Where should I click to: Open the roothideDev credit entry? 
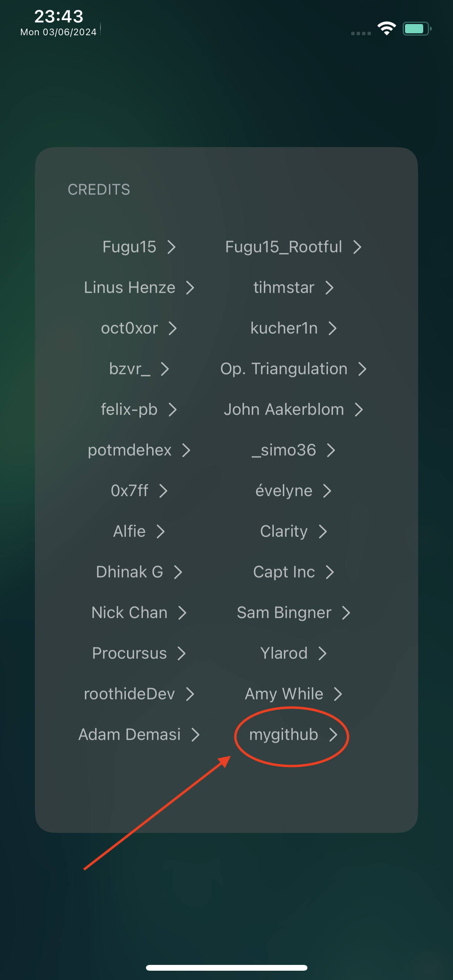(139, 694)
